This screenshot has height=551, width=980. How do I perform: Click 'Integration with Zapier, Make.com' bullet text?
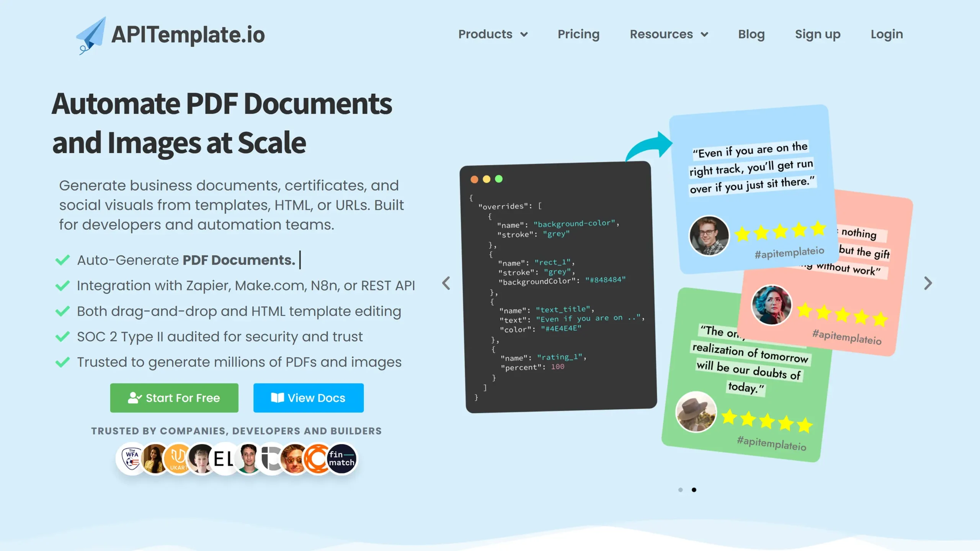246,286
